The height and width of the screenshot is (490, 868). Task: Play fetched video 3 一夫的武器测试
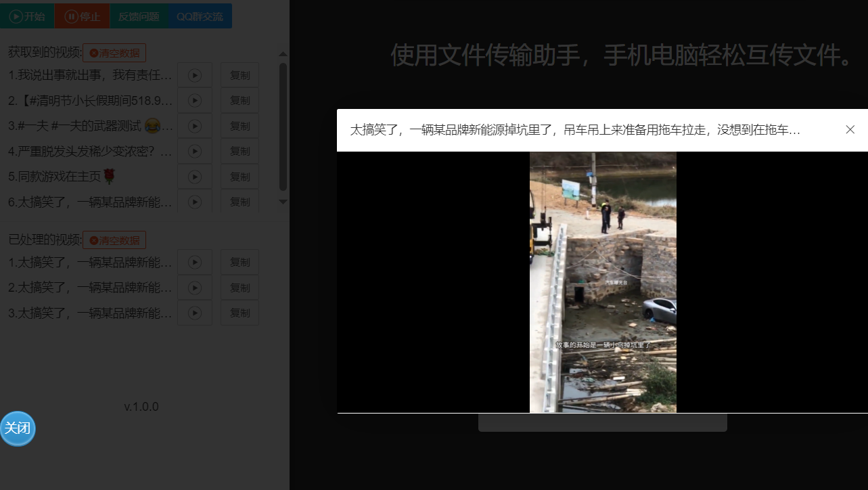195,126
